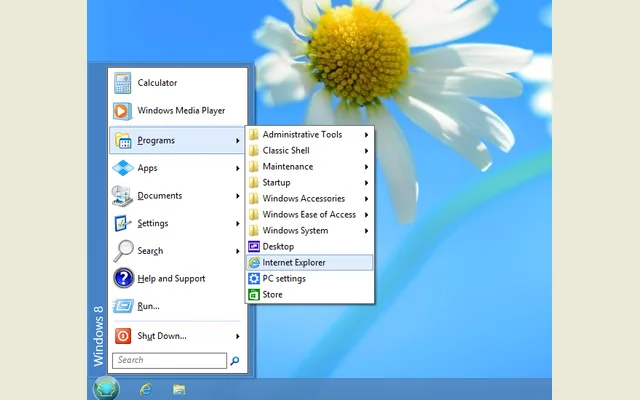Expand the Windows System arrow
Screen dimensions: 640x400
[x=366, y=231]
